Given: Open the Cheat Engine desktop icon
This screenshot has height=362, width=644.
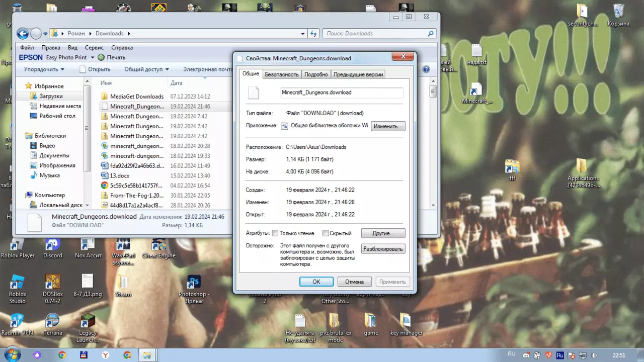Looking at the screenshot, I should (158, 248).
